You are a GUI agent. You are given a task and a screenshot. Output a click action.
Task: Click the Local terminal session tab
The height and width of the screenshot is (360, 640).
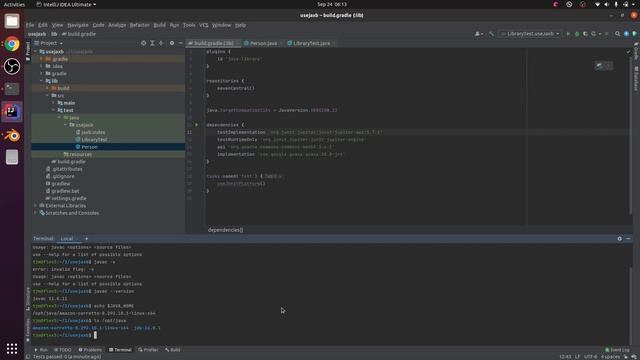(x=67, y=238)
